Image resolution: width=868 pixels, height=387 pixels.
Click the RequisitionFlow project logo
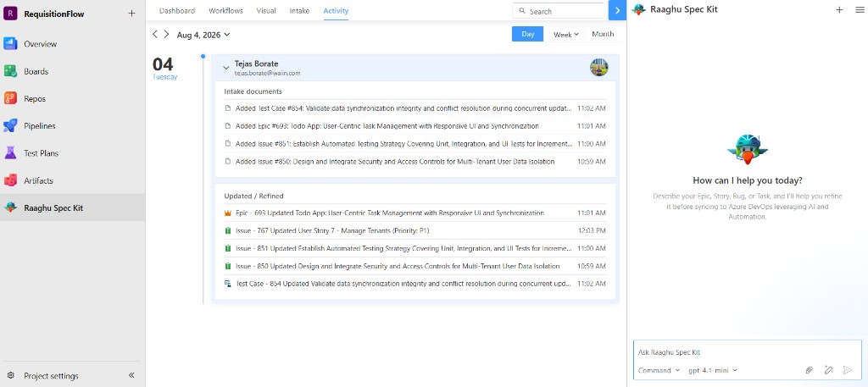pyautogui.click(x=10, y=14)
